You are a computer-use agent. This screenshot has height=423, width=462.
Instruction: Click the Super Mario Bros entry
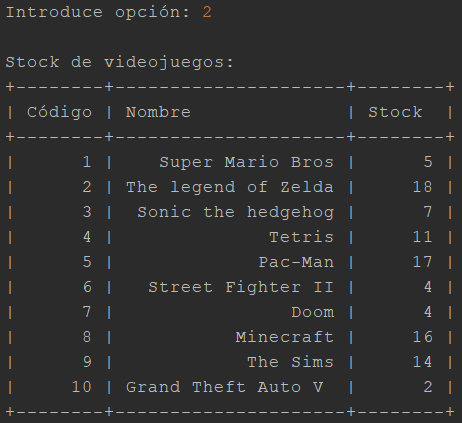click(x=246, y=162)
